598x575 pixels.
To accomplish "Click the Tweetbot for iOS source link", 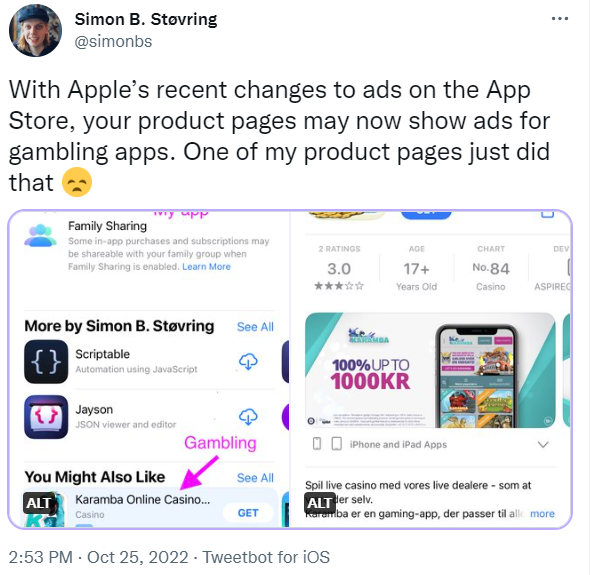I will point(266,557).
